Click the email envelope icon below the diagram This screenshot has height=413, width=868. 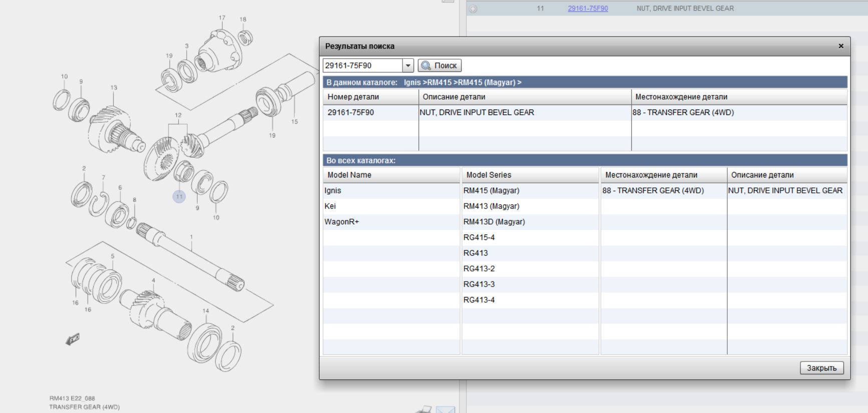[x=445, y=410]
